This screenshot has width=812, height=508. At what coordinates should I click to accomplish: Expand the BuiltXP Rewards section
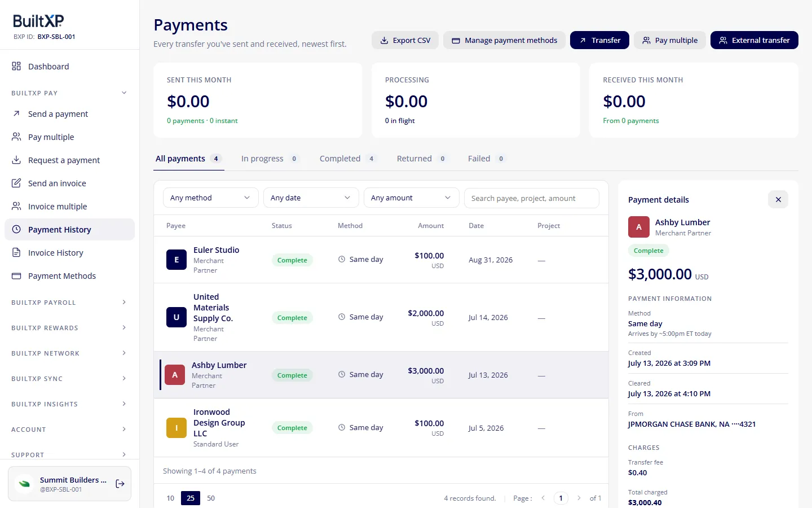tap(69, 328)
